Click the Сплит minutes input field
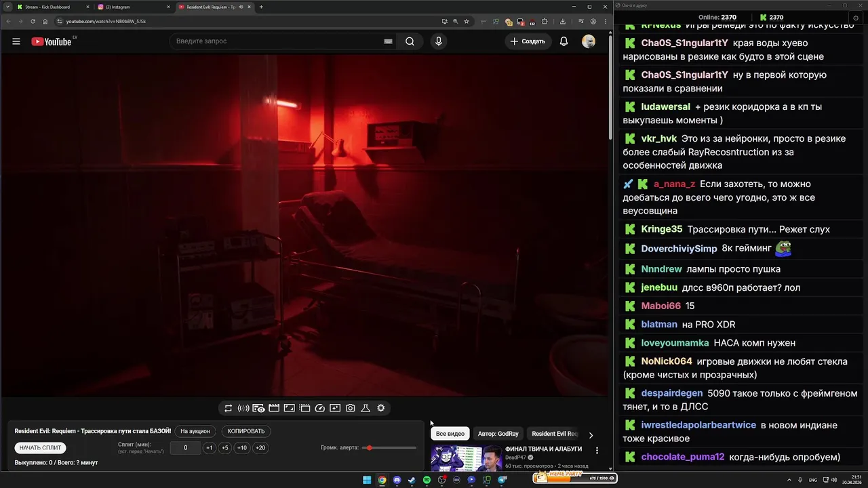Viewport: 868px width, 488px height. (185, 448)
